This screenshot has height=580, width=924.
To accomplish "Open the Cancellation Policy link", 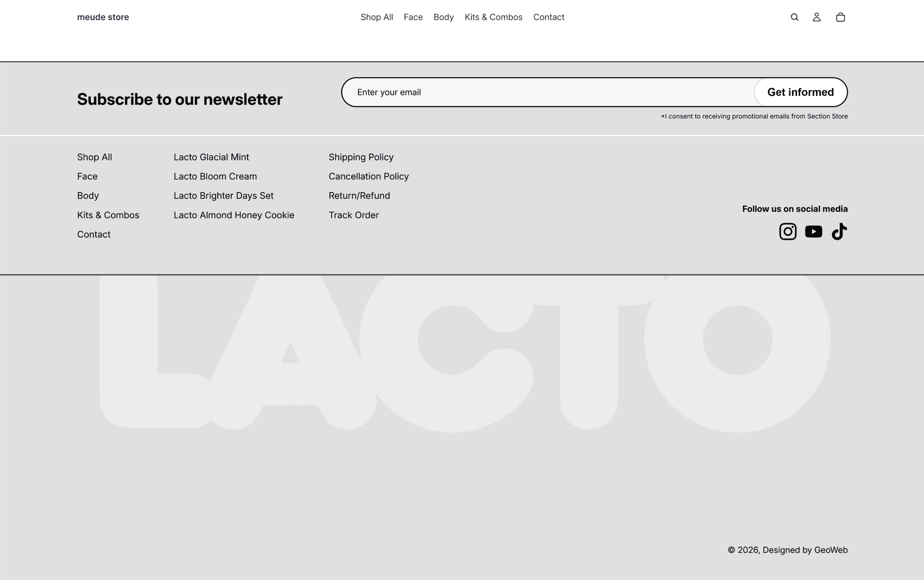I will click(369, 176).
